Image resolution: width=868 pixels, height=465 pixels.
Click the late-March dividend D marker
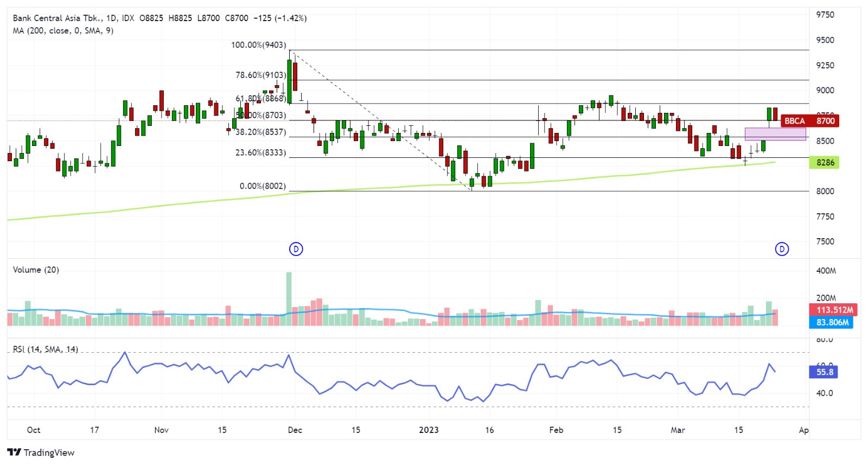pyautogui.click(x=782, y=249)
